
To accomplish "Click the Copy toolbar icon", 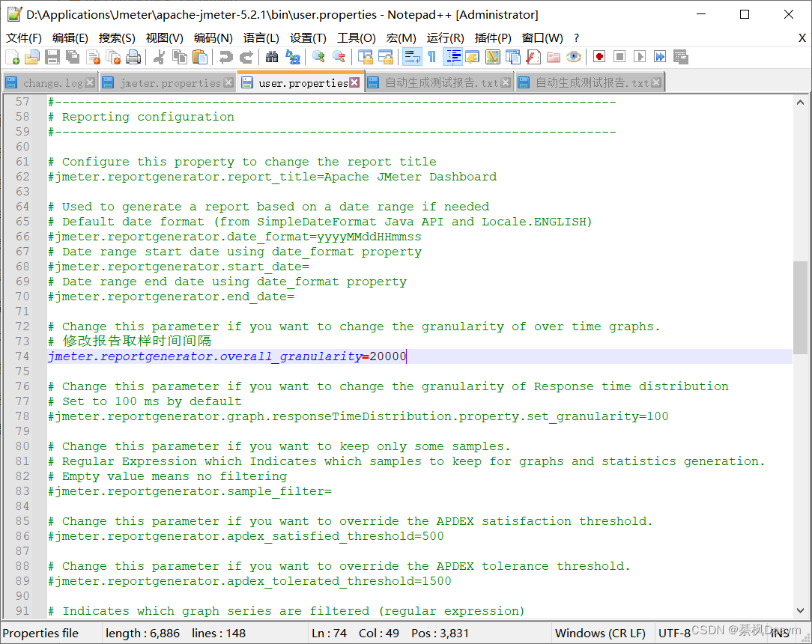I will pos(179,57).
